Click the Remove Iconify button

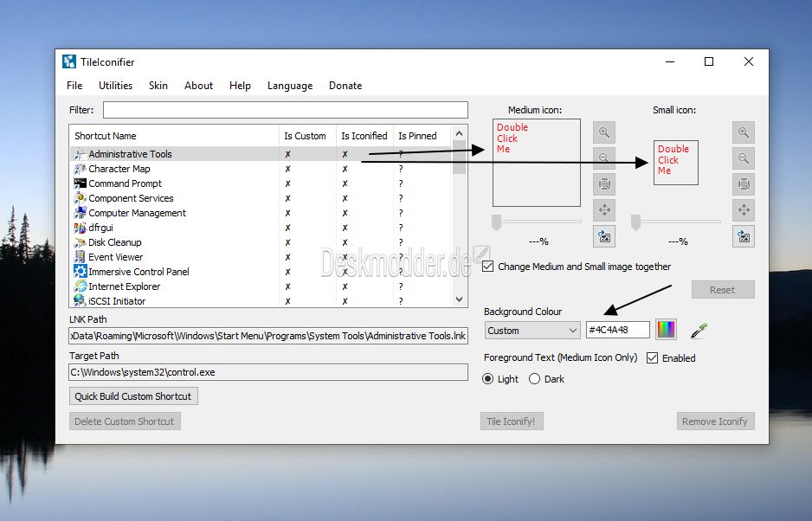(x=715, y=421)
